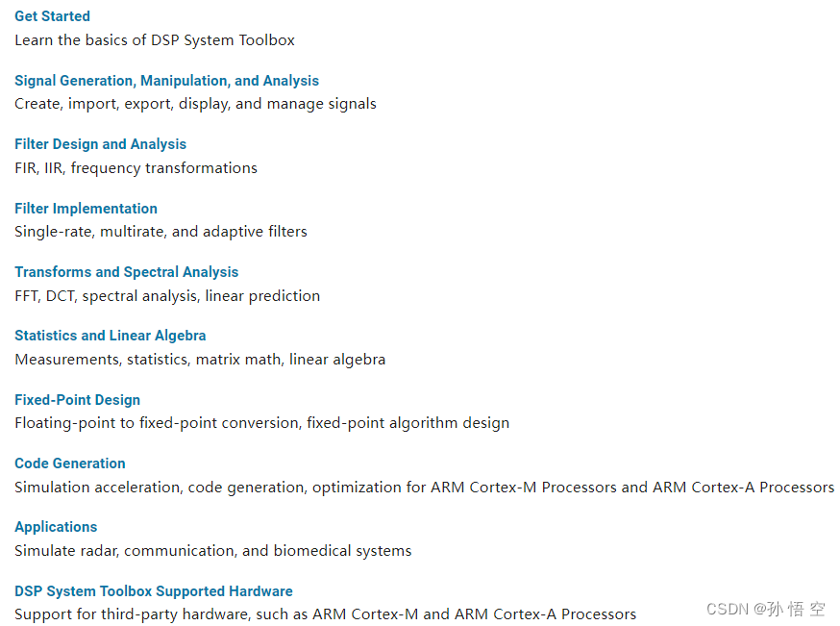Open the Code Generation link
The height and width of the screenshot is (626, 840).
click(69, 463)
